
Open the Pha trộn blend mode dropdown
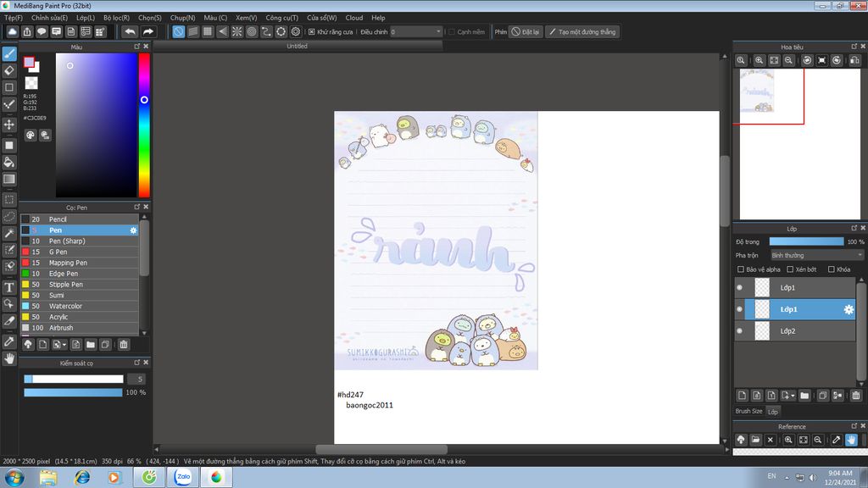[817, 255]
